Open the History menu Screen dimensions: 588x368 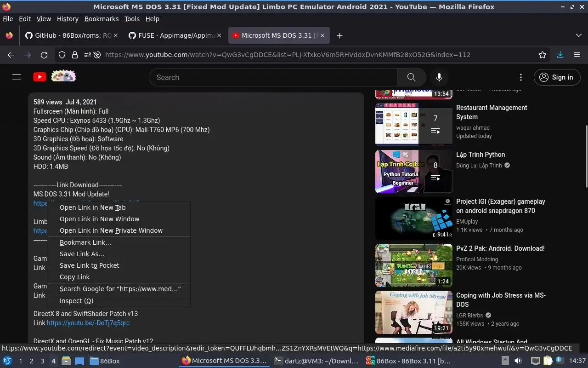68,19
